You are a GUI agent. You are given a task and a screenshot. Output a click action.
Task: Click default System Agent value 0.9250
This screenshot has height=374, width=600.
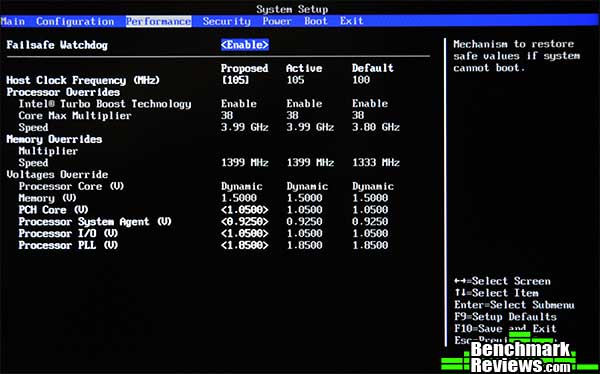370,222
